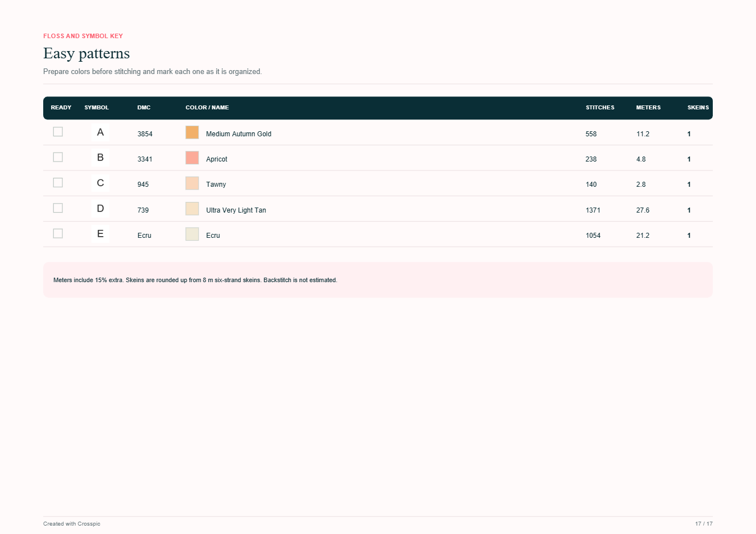Image resolution: width=756 pixels, height=534 pixels.
Task: Click stitch count 1054
Action: click(x=593, y=236)
